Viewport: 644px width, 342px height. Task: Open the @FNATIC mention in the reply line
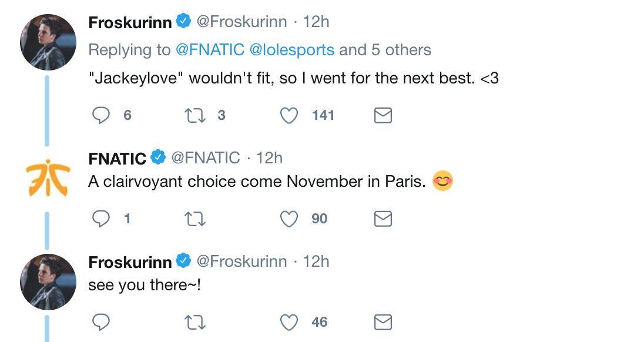tap(210, 50)
